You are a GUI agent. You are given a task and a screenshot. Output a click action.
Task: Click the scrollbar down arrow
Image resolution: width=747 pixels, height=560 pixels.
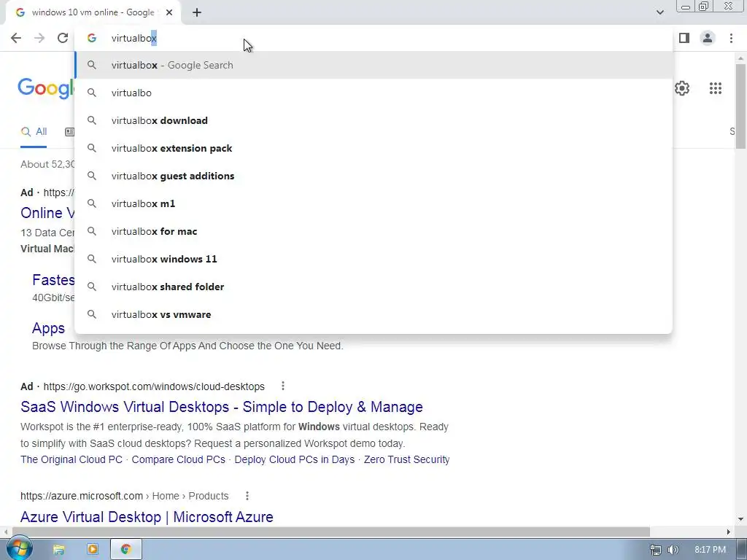pos(740,519)
